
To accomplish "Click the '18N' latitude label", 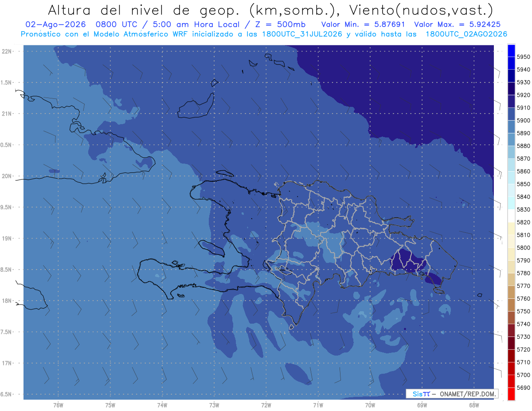I will point(7,301).
